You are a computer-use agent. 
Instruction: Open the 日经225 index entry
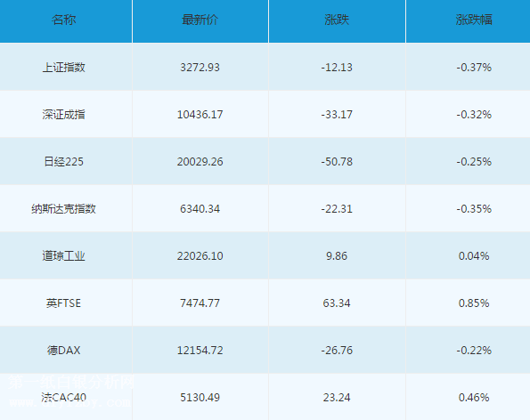(63, 162)
